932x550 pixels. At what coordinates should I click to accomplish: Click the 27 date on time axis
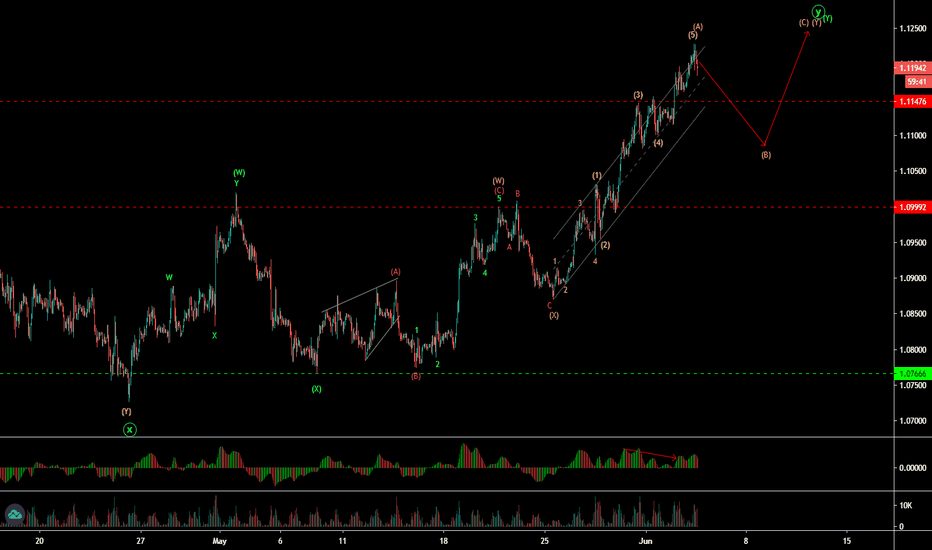[x=140, y=541]
